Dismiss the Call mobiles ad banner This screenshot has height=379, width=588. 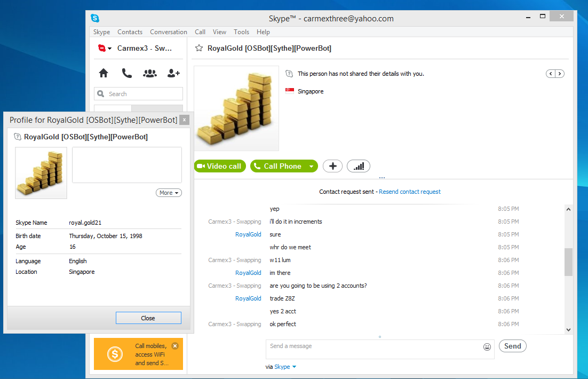(175, 346)
